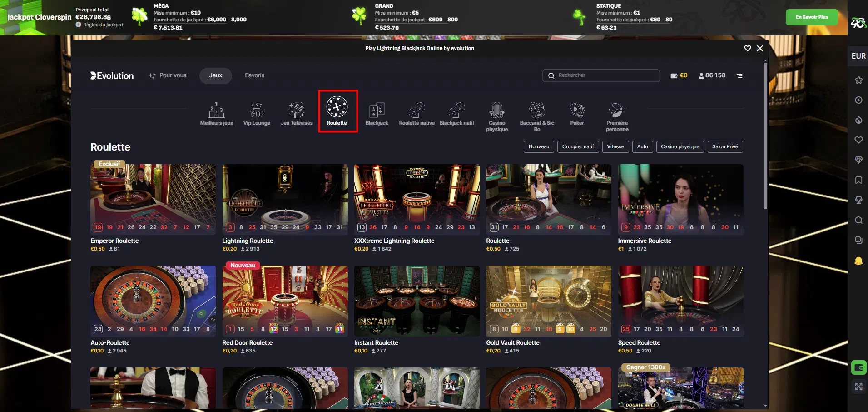Image resolution: width=868 pixels, height=412 pixels.
Task: Click the green wallet icon in sidebar
Action: coord(858,367)
